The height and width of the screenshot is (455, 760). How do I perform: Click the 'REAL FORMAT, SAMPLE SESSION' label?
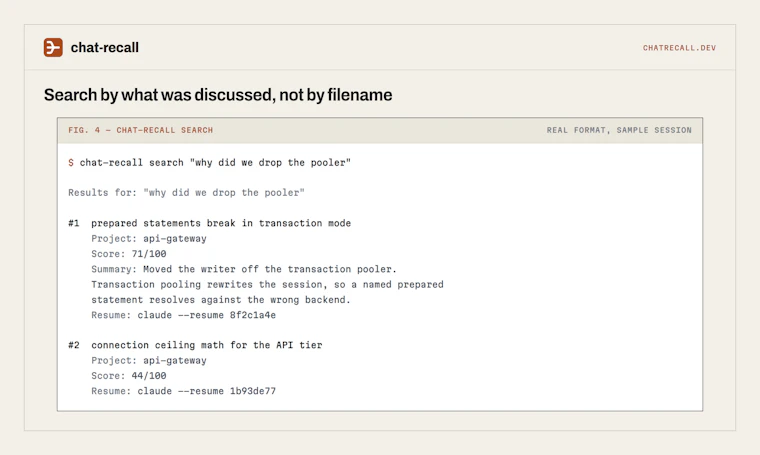coord(619,130)
